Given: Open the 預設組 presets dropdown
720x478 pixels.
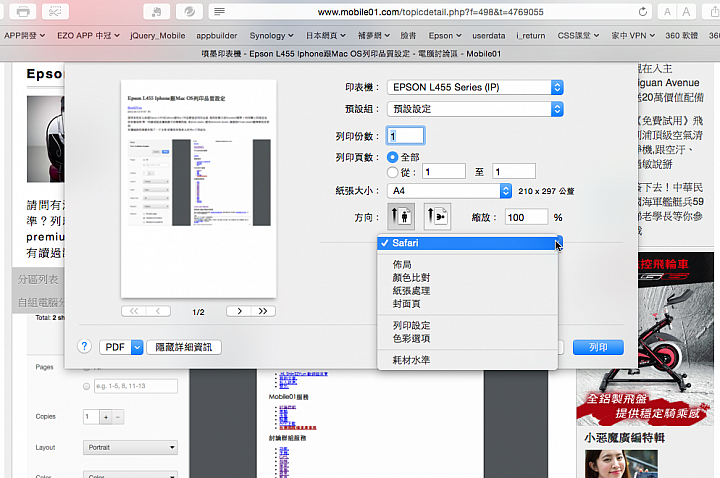Looking at the screenshot, I should pos(475,109).
